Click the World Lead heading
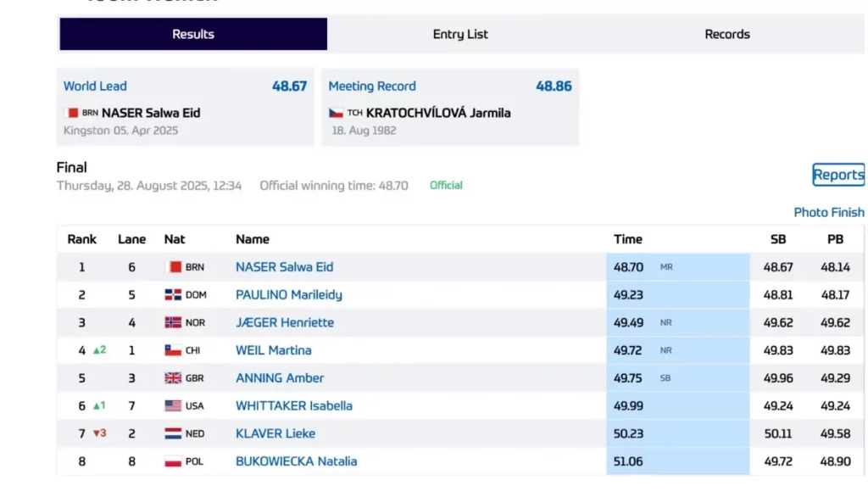This screenshot has height=497, width=868. [95, 86]
